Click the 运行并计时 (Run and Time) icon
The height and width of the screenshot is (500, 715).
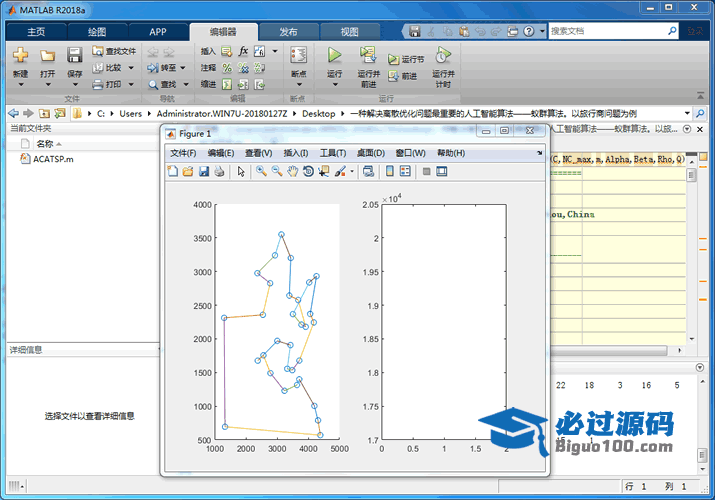pos(443,55)
